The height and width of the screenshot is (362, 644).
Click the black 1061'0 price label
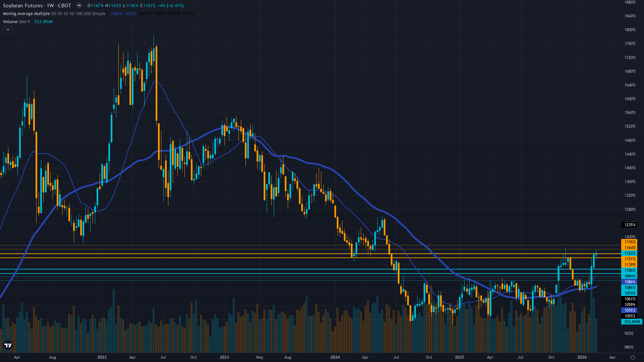(x=630, y=299)
